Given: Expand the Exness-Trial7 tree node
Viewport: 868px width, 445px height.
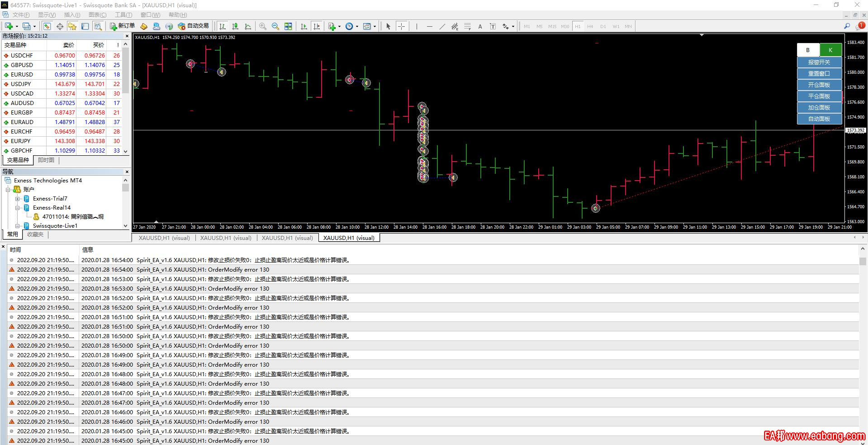Looking at the screenshot, I should (x=17, y=199).
